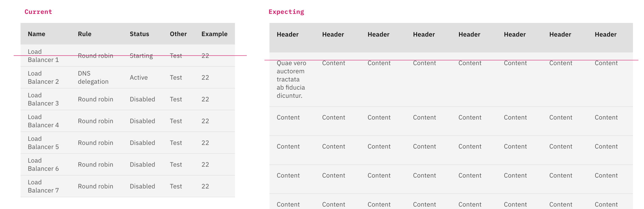Select the 'Example' column header
The height and width of the screenshot is (209, 644).
coord(214,34)
